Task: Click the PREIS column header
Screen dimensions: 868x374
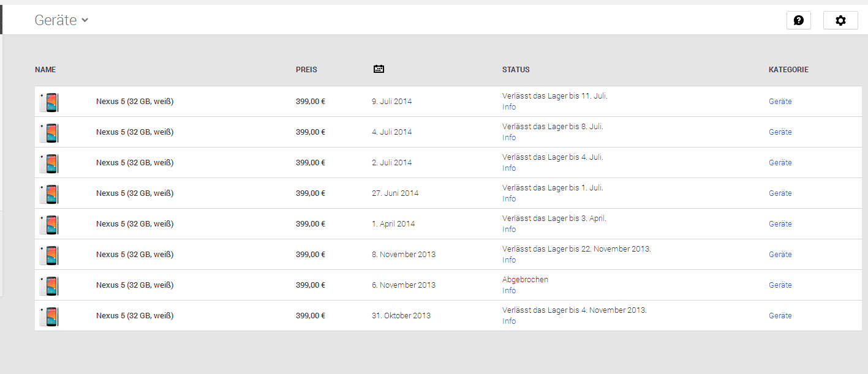Action: tap(306, 70)
